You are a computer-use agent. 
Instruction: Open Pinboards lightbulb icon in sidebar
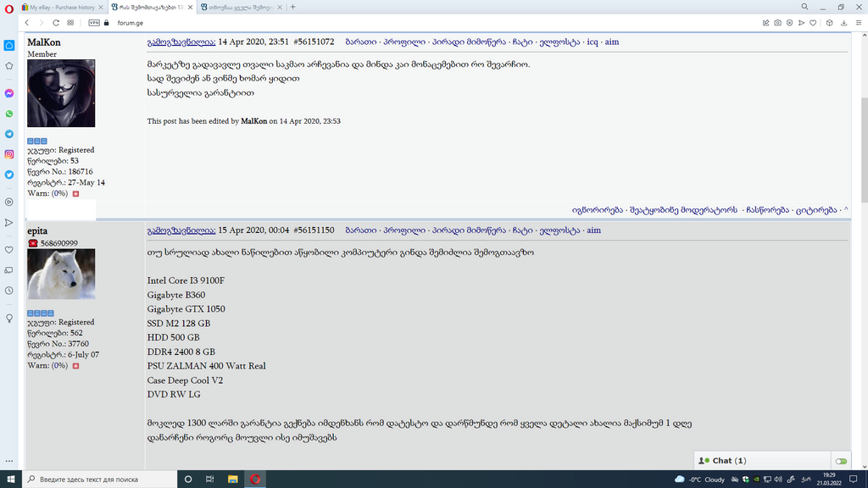(9, 319)
